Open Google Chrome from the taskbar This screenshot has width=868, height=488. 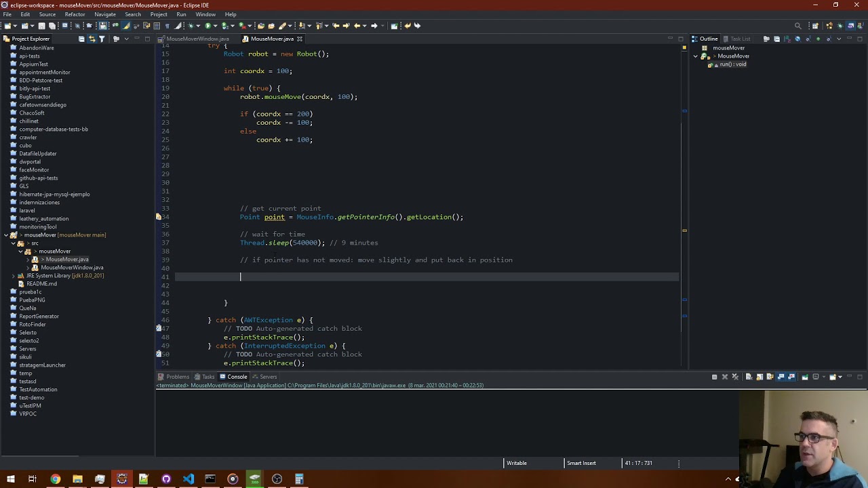pyautogui.click(x=56, y=479)
